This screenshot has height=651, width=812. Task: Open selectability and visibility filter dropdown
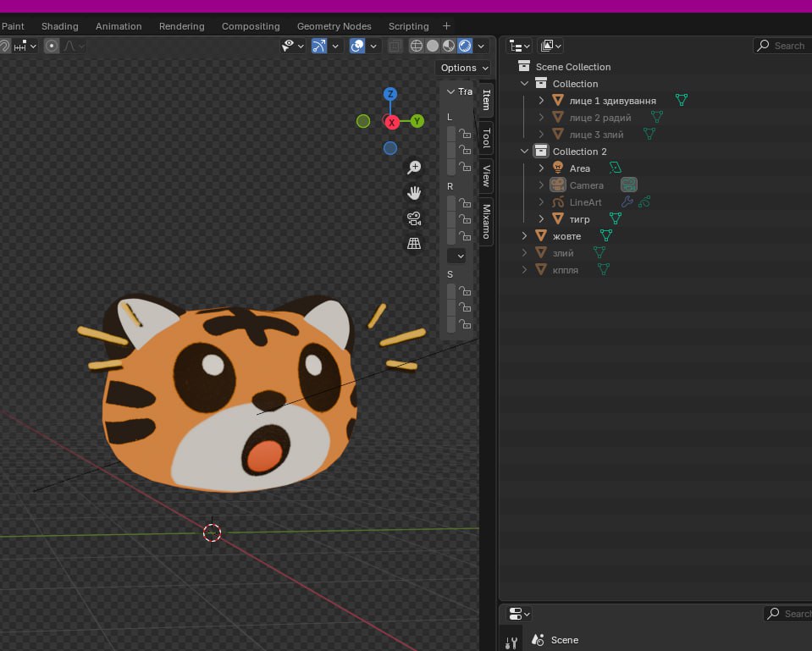(293, 46)
